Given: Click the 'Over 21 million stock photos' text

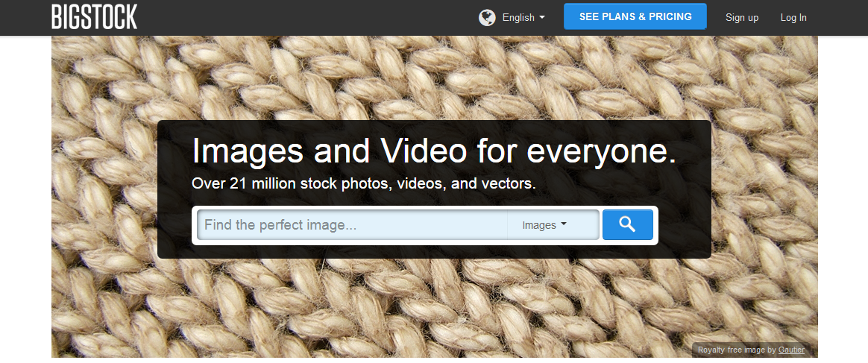Looking at the screenshot, I should [x=364, y=183].
